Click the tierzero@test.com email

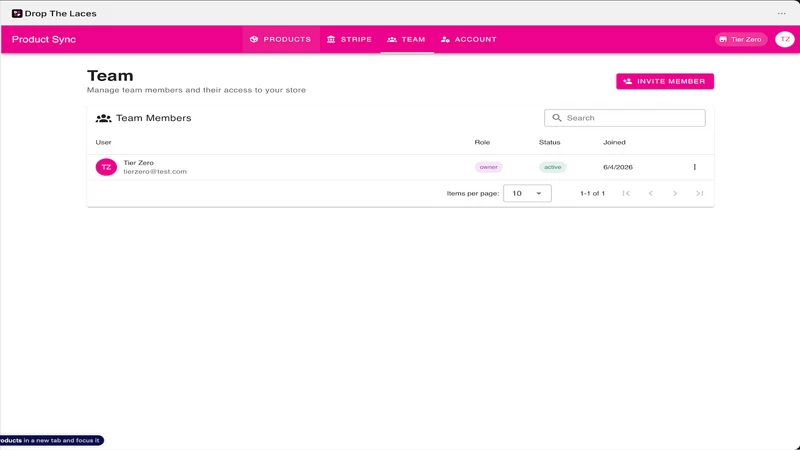155,171
